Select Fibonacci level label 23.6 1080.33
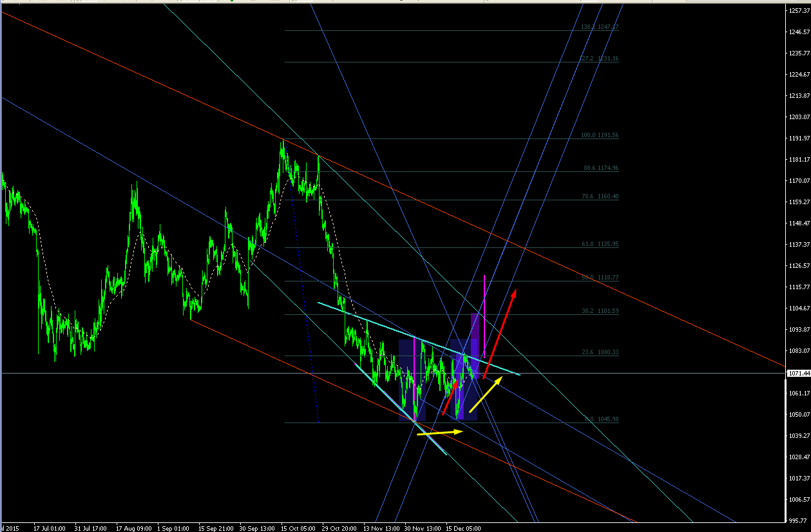 601,352
